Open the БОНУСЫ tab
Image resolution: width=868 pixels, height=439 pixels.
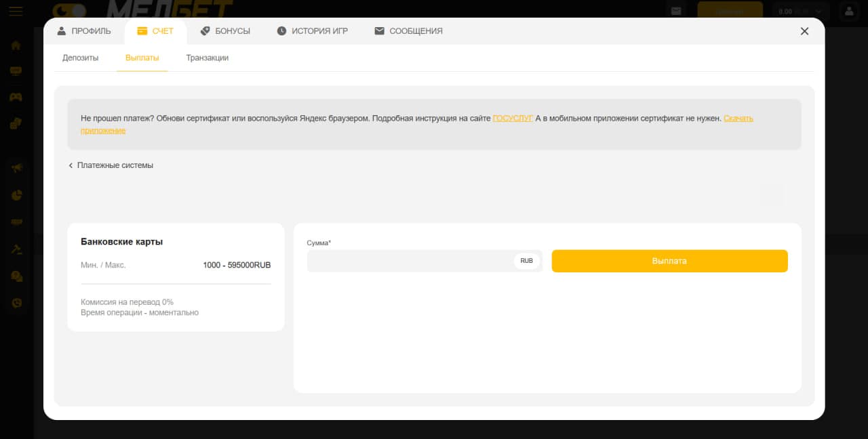[225, 31]
